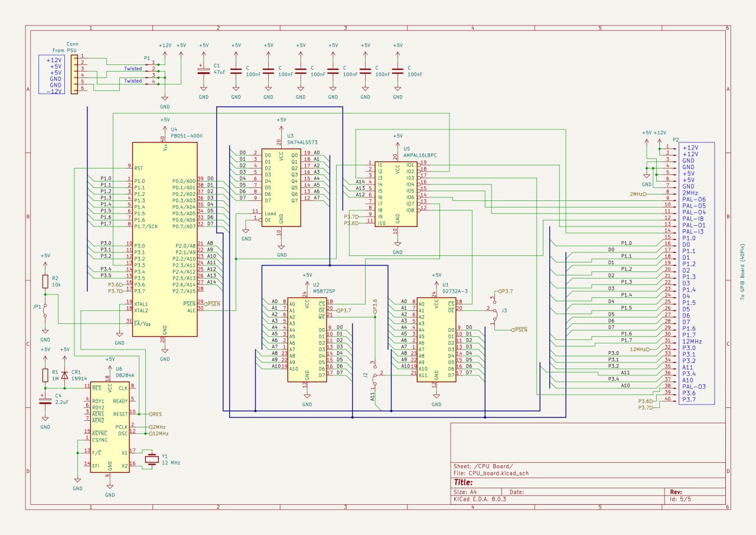Select the U4 P8051 microcontroller symbol
The width and height of the screenshot is (756, 535).
[164, 239]
